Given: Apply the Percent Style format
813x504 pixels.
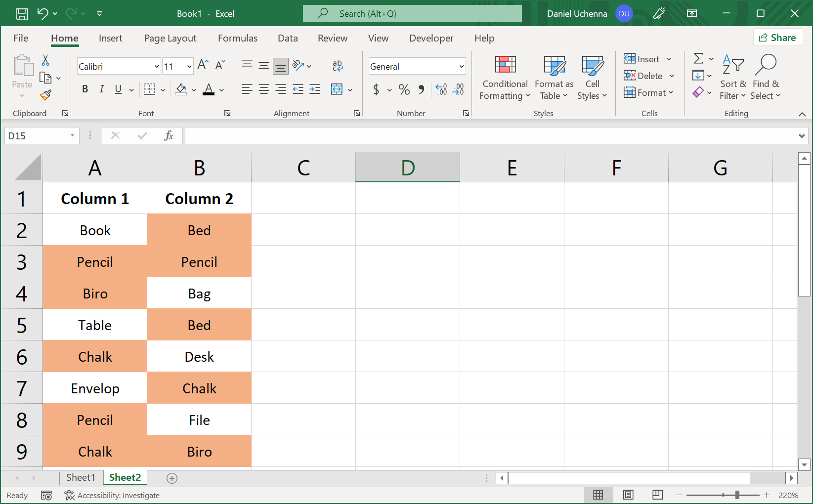Looking at the screenshot, I should point(404,89).
